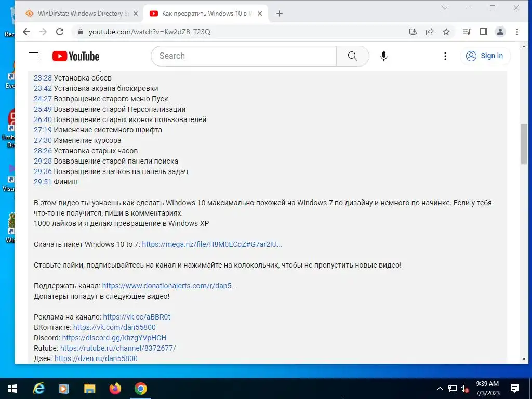This screenshot has width=532, height=399.
Task: Open the mega.nz download link
Action: [212, 244]
